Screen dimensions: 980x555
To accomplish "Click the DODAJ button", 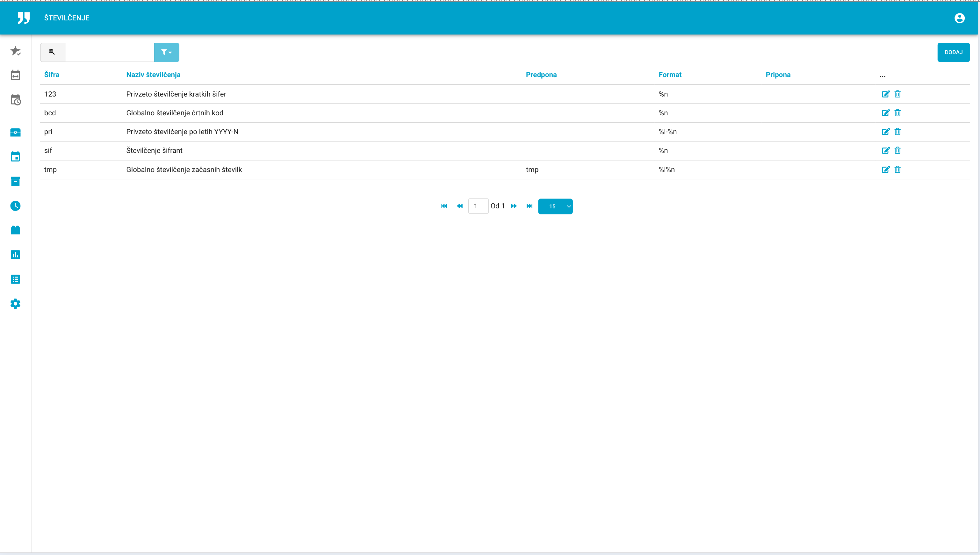I will pos(953,52).
